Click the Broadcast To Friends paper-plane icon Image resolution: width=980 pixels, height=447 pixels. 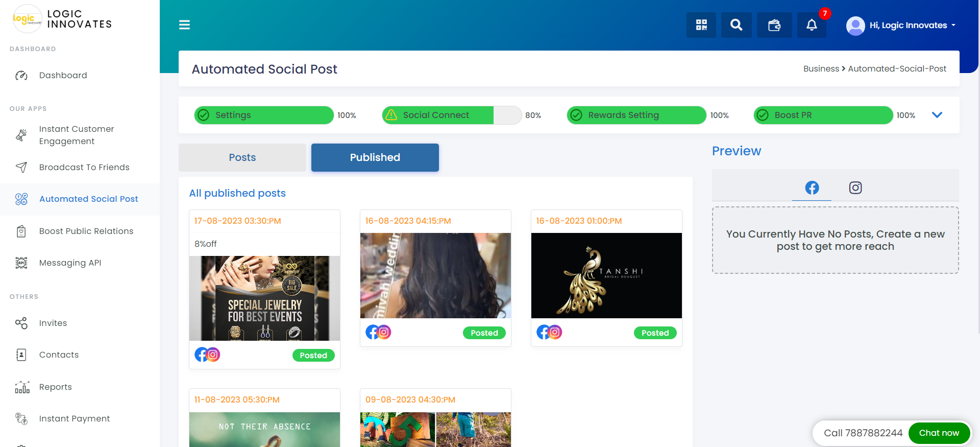click(x=21, y=167)
